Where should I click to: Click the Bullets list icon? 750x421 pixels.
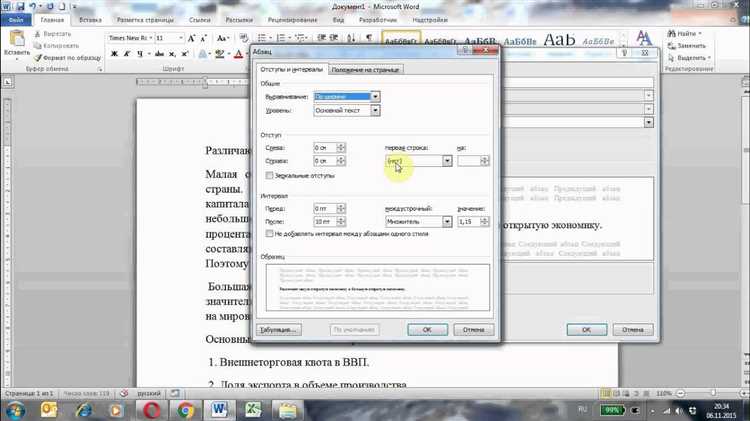coord(262,38)
